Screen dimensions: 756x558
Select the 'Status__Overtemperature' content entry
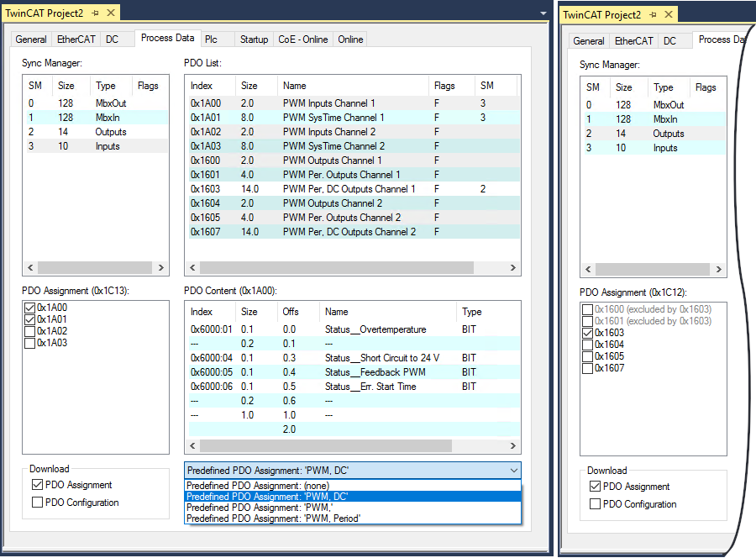[353, 329]
